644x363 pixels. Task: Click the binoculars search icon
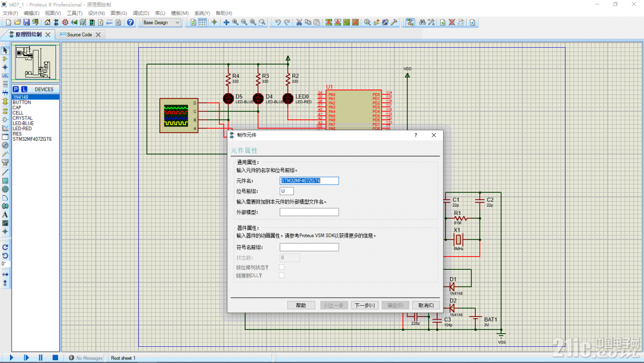[422, 23]
